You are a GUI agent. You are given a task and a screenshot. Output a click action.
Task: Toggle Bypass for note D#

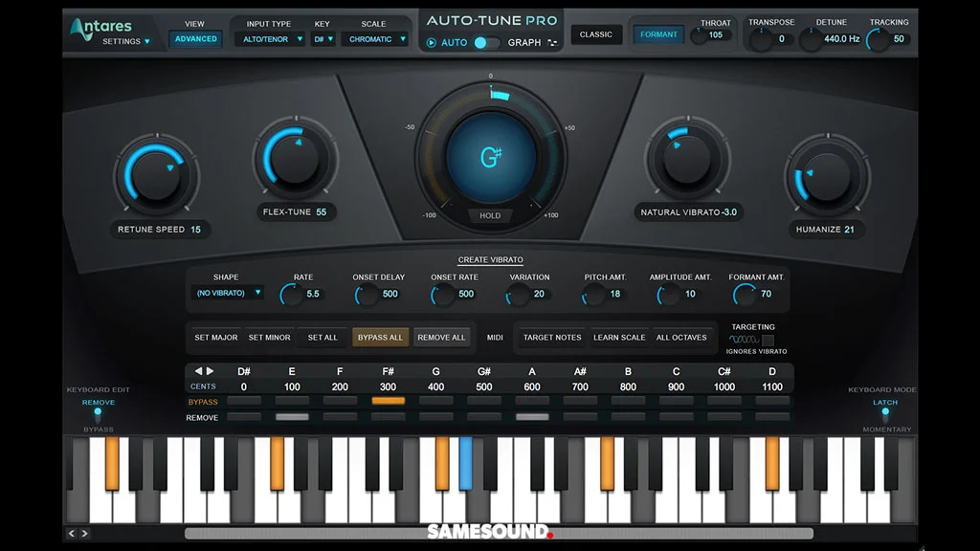click(x=244, y=401)
